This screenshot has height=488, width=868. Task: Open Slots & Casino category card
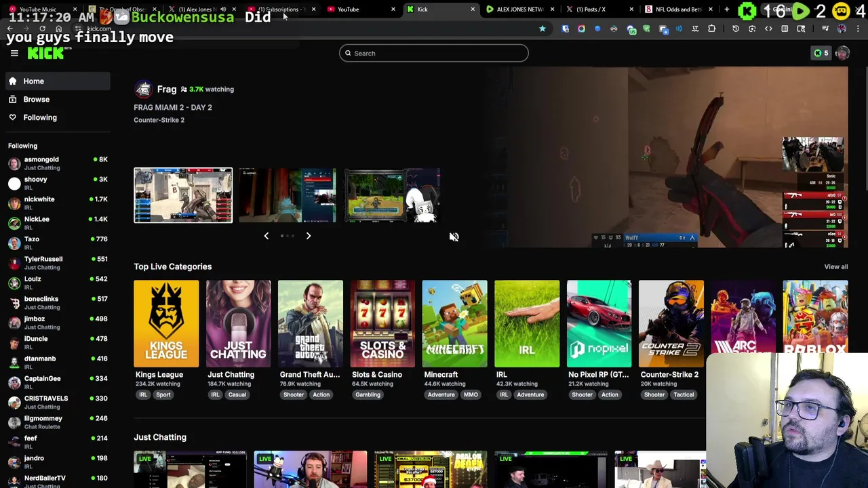pyautogui.click(x=382, y=324)
